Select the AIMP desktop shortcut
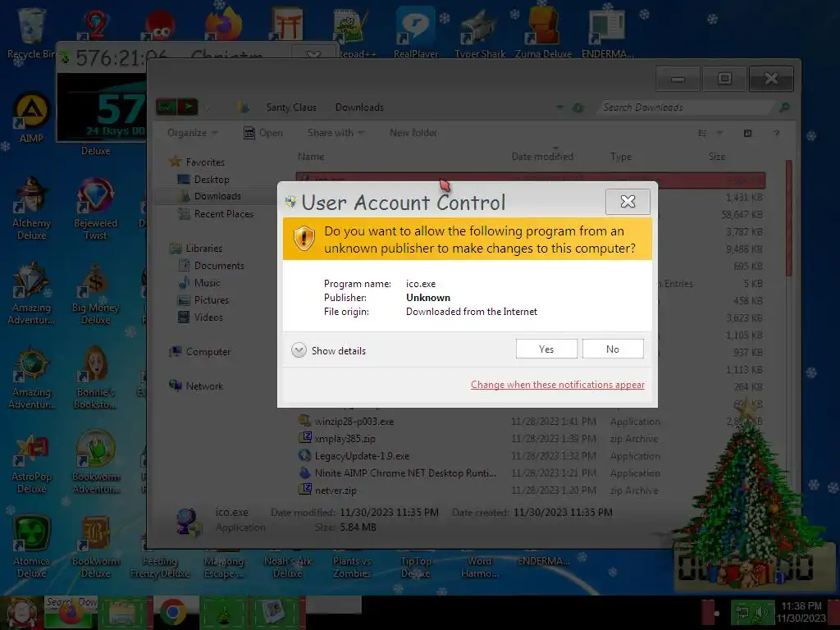The image size is (840, 630). tap(31, 118)
